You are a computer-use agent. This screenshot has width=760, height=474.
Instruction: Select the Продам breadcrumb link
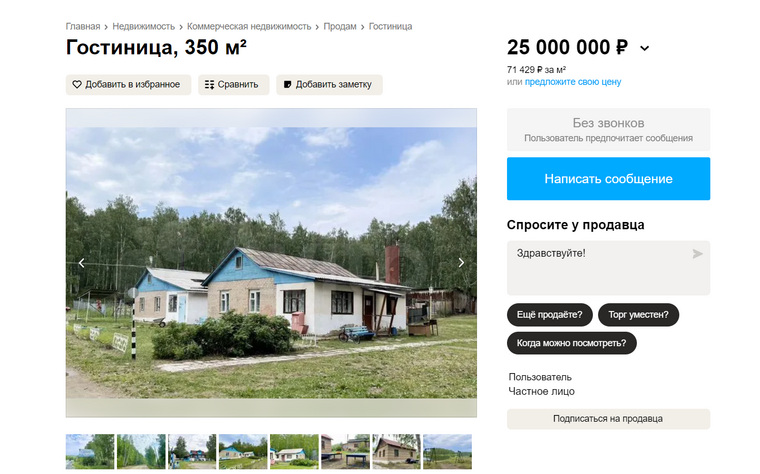(340, 27)
